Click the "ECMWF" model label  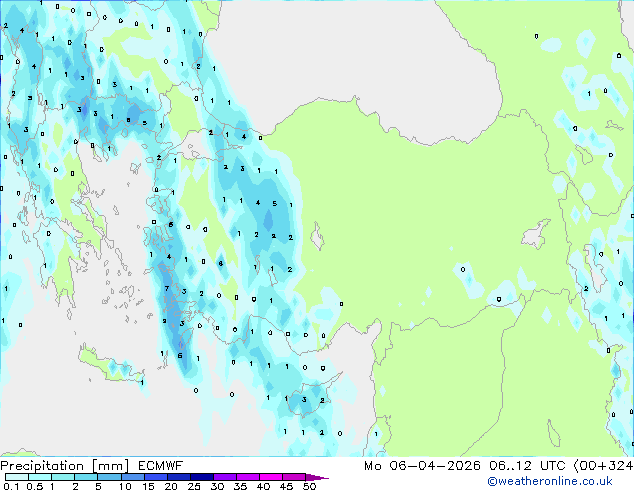(x=160, y=466)
